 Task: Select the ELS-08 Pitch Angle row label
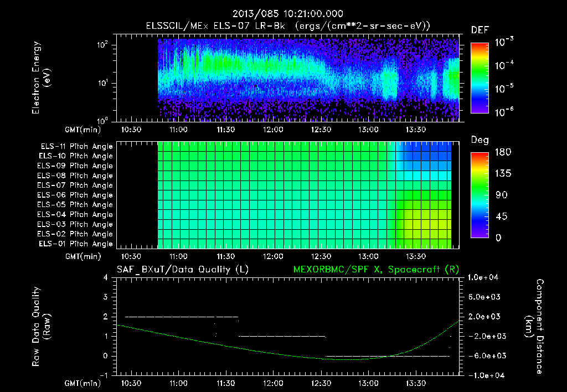pyautogui.click(x=75, y=176)
